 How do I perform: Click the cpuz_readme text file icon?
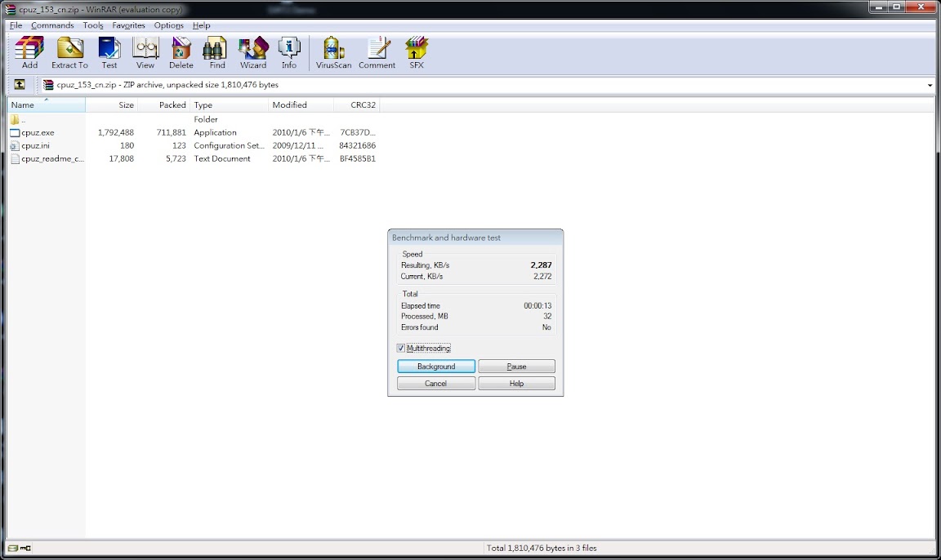point(15,159)
